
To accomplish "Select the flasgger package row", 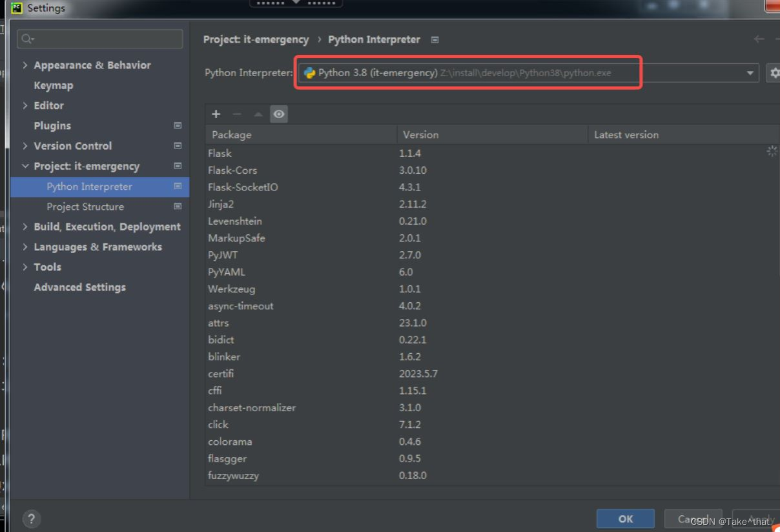I will tap(493, 458).
